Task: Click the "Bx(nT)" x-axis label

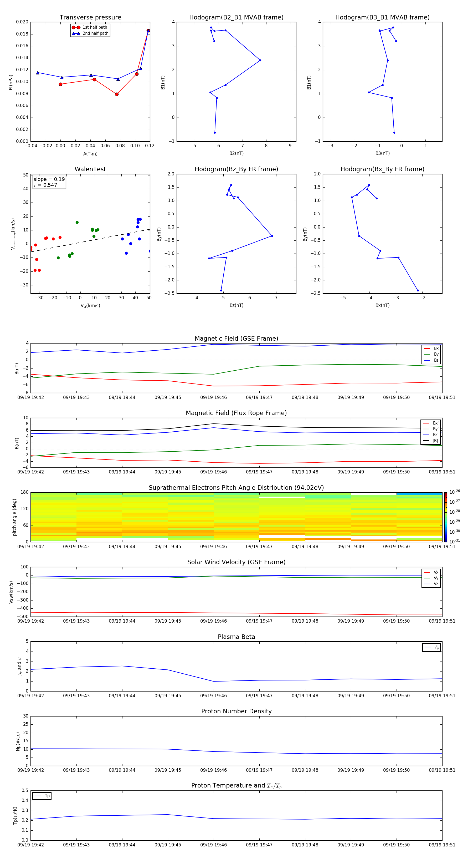Action: click(x=382, y=305)
